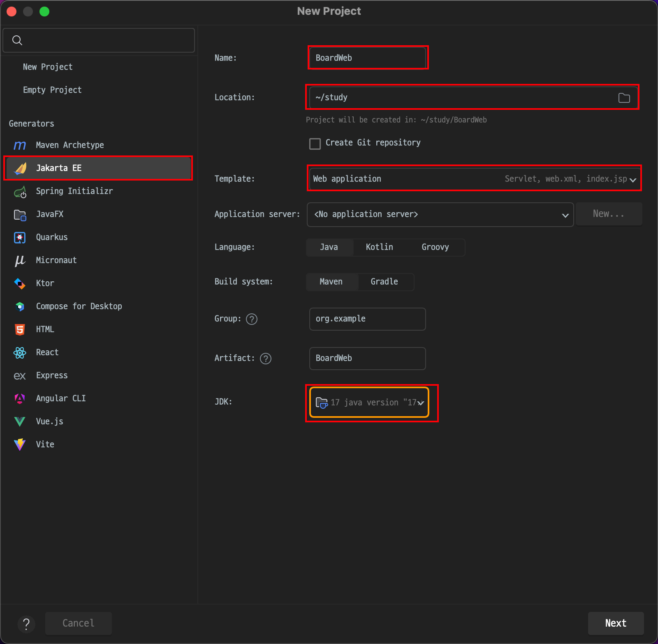The height and width of the screenshot is (644, 658).
Task: Select Spring Initializr generator
Action: click(x=98, y=191)
